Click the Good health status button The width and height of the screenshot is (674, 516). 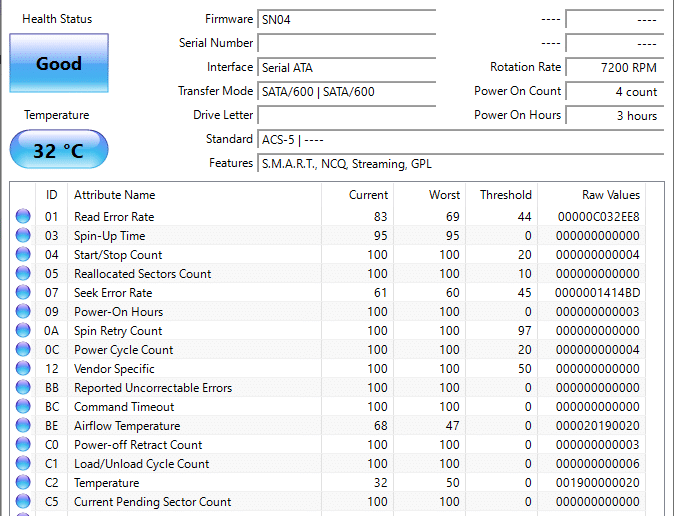[x=59, y=63]
